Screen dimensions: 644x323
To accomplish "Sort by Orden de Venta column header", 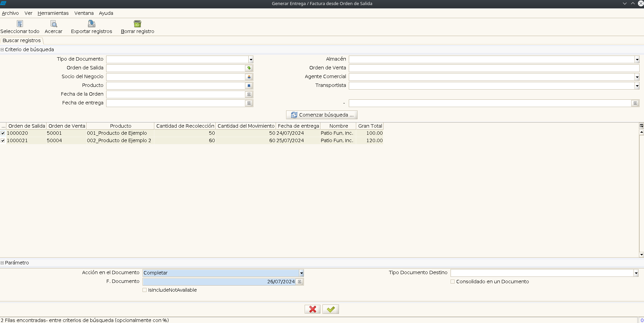I will (67, 126).
